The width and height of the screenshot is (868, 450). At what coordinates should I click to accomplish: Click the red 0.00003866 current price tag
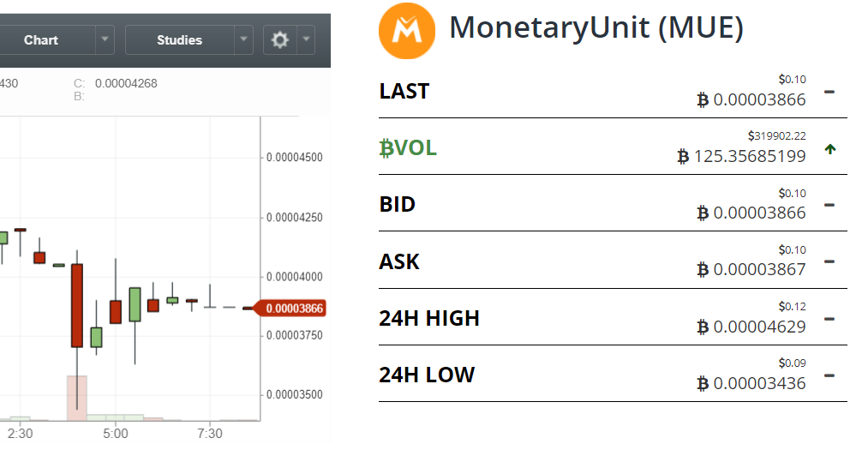pos(293,309)
